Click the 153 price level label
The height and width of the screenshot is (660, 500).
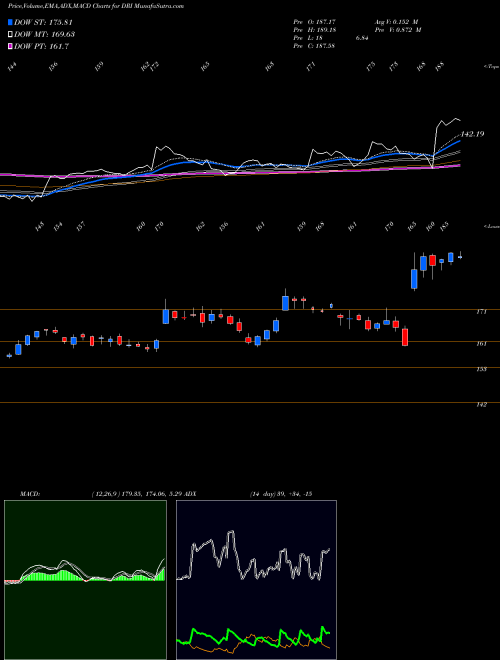tap(481, 369)
